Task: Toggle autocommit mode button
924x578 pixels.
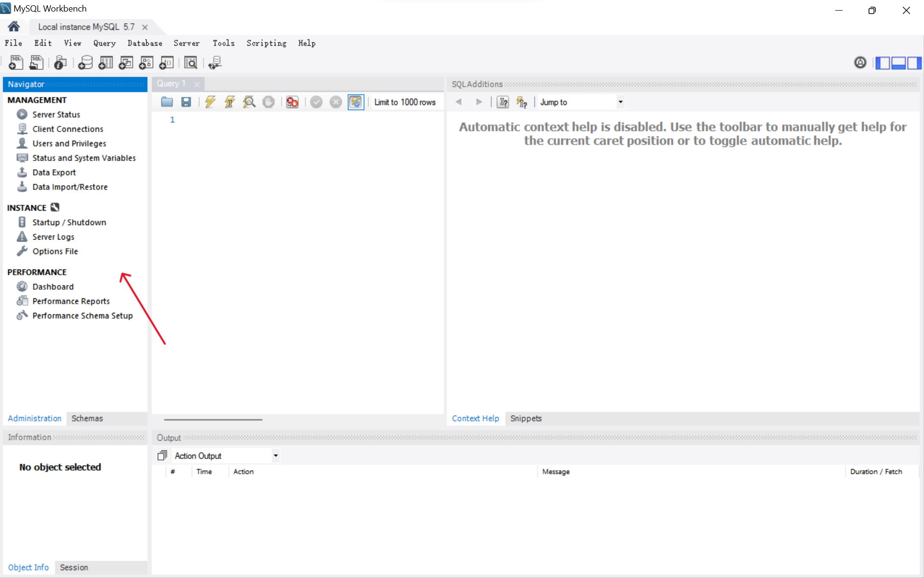Action: point(356,102)
